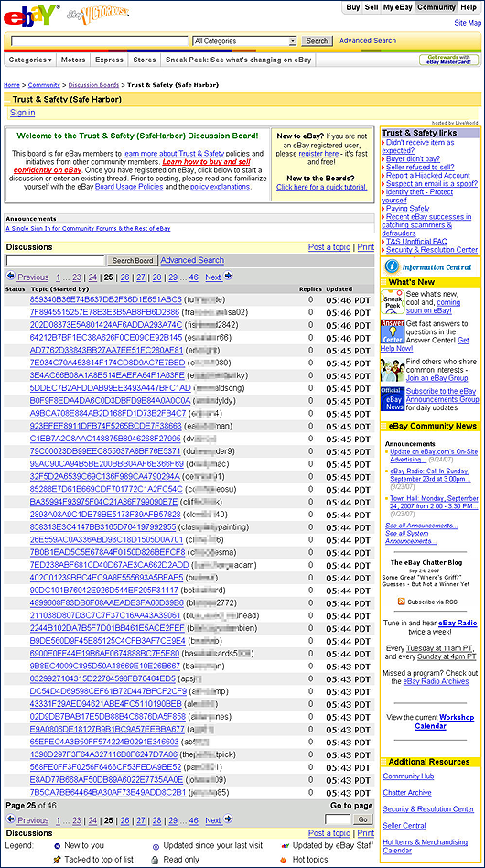
Task: Expand the Categories menu in nav bar
Action: coord(30,60)
